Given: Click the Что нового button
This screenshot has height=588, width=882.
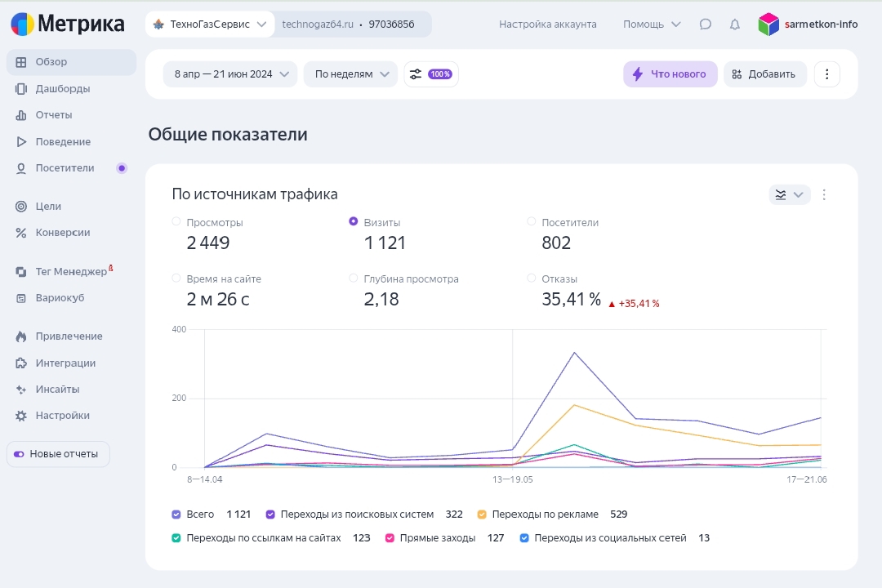Looking at the screenshot, I should point(670,74).
